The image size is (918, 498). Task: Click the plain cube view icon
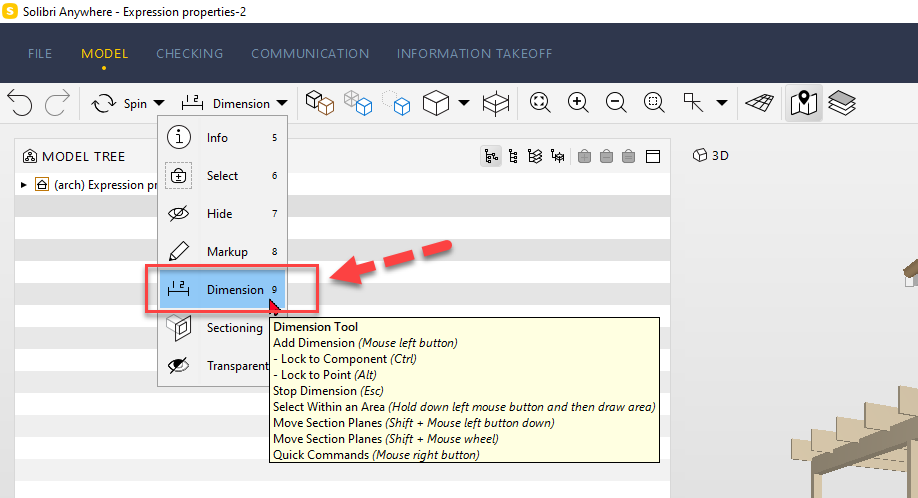tap(436, 103)
